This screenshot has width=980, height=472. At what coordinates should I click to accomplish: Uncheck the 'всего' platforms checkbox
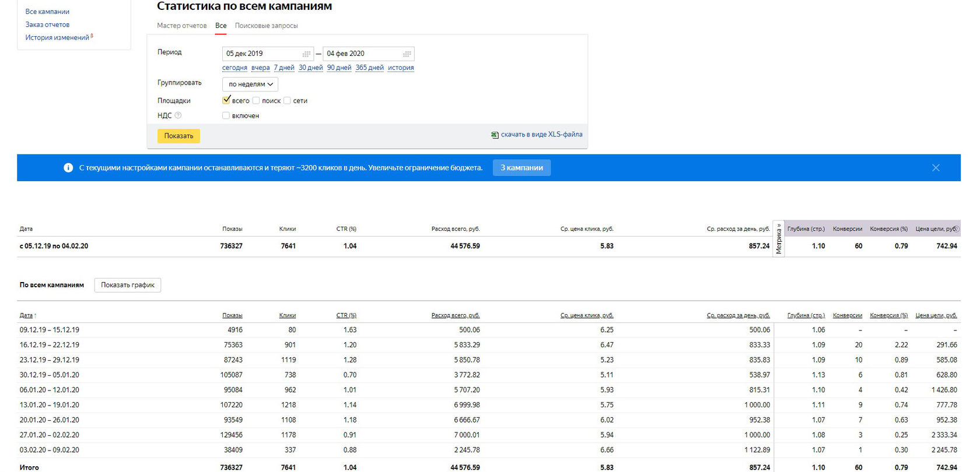point(226,100)
